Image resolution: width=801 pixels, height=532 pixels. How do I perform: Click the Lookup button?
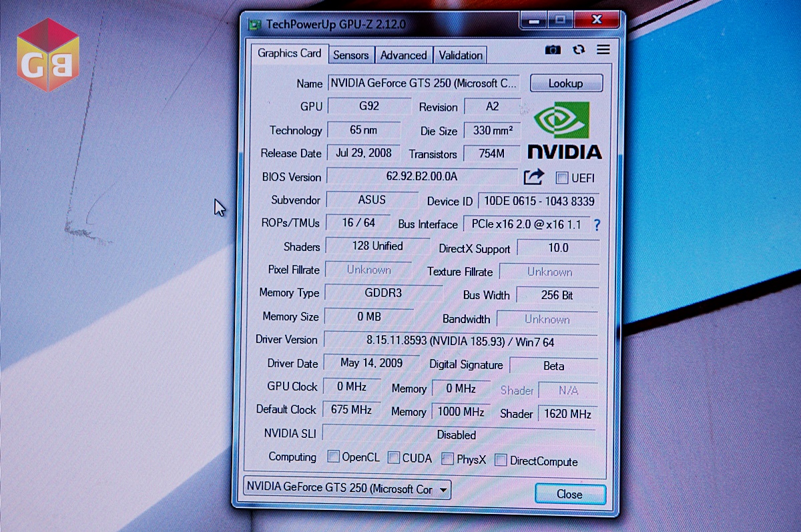[x=566, y=83]
